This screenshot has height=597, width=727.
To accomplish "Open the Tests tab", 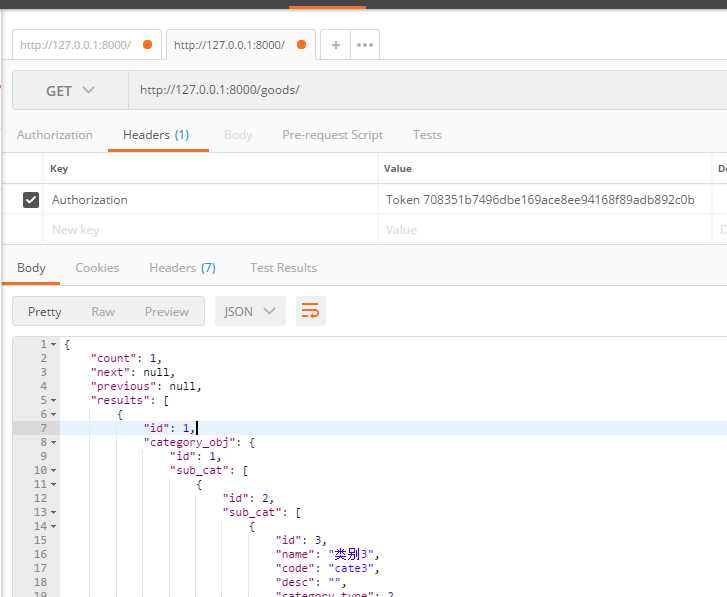I will coord(427,135).
